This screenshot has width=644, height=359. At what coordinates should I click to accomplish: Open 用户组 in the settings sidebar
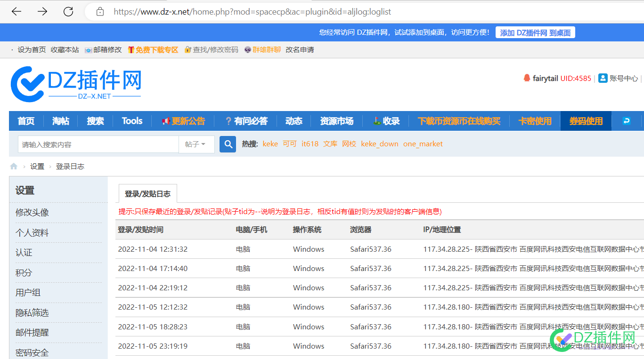(x=28, y=293)
